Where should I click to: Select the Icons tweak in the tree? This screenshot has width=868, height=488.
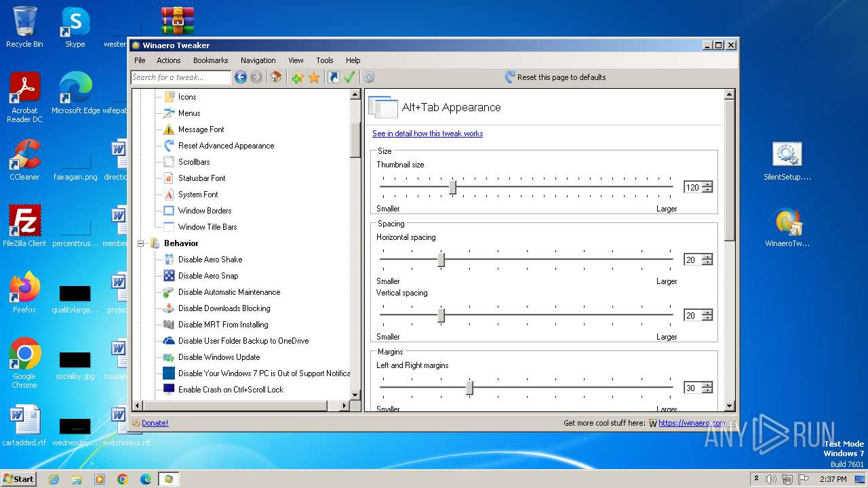[x=187, y=97]
